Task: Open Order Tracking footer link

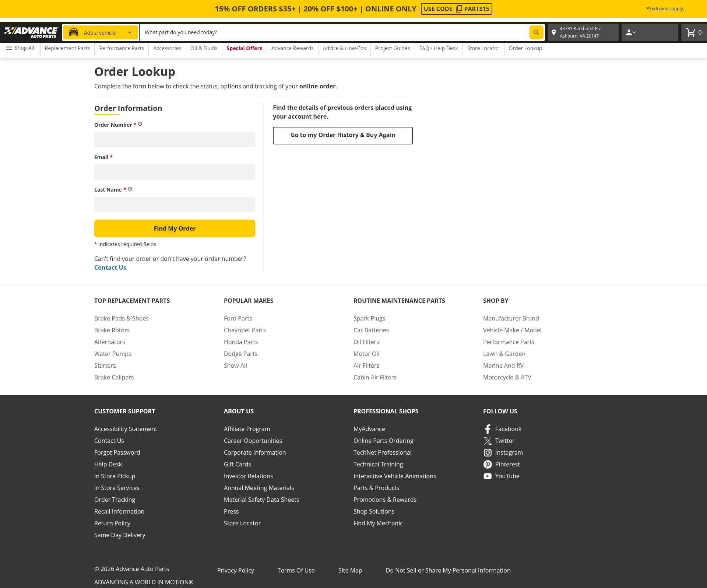Action: click(115, 500)
